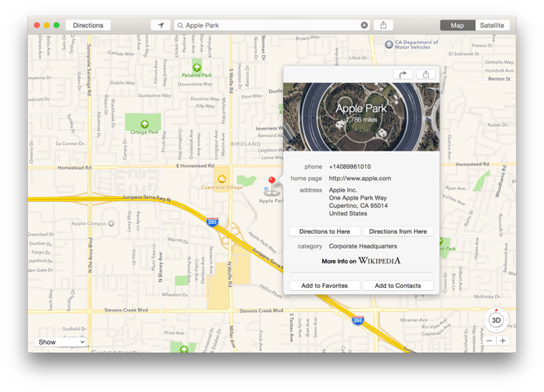Click the E Homestead Rd label
Screen dimensions: 544x392
[195, 166]
